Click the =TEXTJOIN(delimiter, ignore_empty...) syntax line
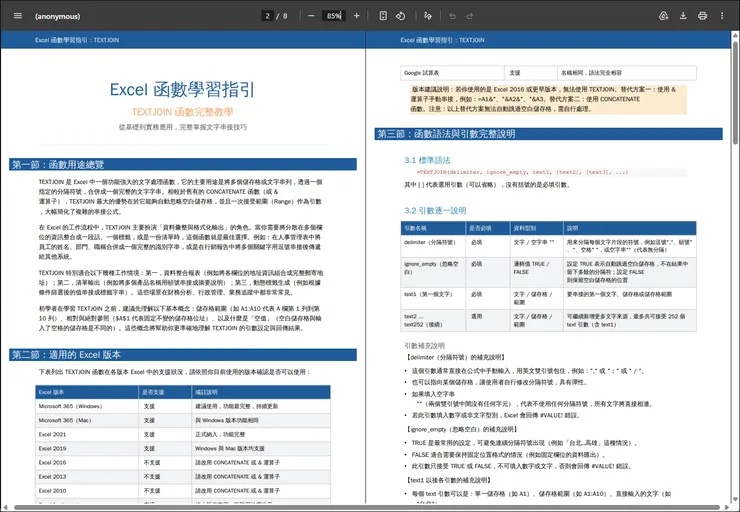Image resolution: width=740 pixels, height=512 pixels. (x=522, y=172)
